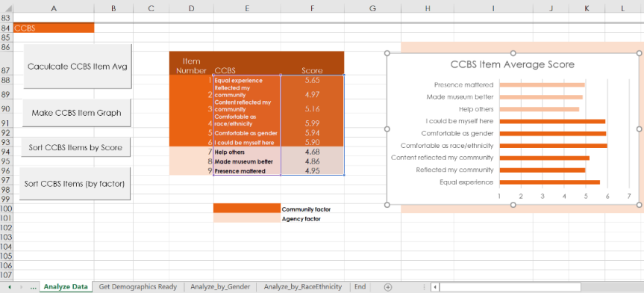This screenshot has width=644, height=293.
Task: Open the Get Demographics Ready sheet tab
Action: coord(138,287)
